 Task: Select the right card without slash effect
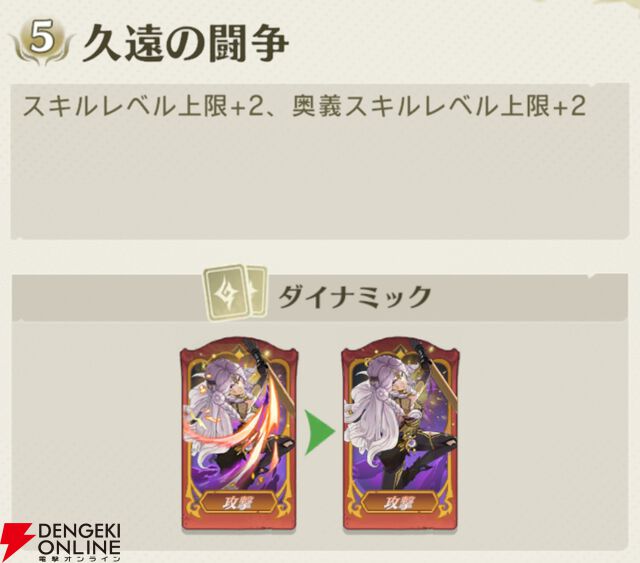click(400, 433)
